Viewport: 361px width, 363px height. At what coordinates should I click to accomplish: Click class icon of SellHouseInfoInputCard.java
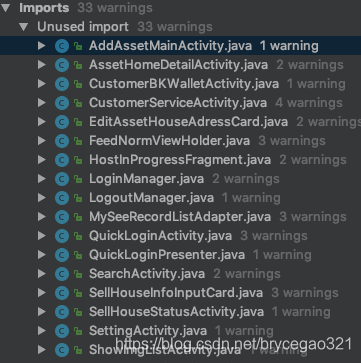62,293
